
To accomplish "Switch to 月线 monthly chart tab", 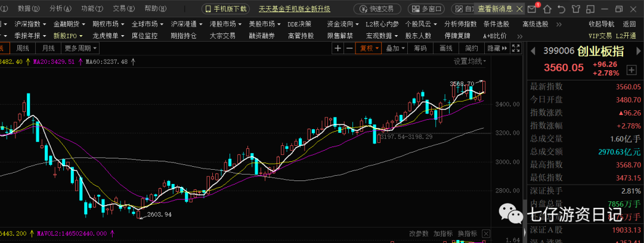I will click(x=48, y=48).
